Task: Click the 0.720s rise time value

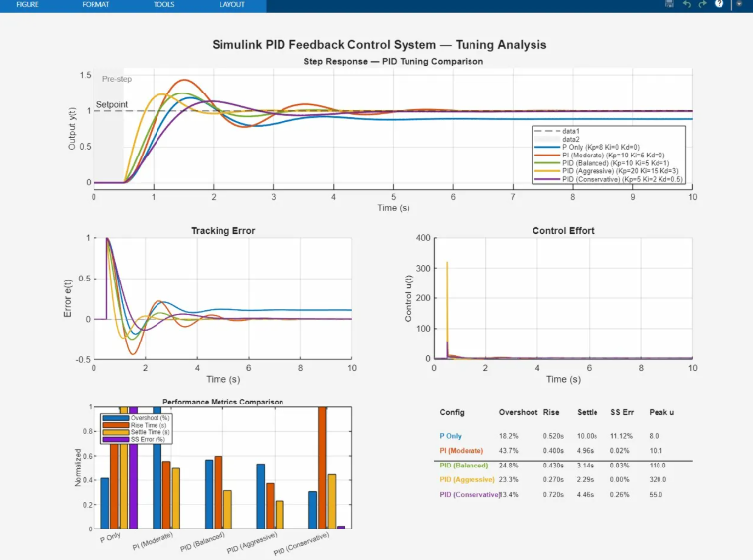Action: pos(553,495)
